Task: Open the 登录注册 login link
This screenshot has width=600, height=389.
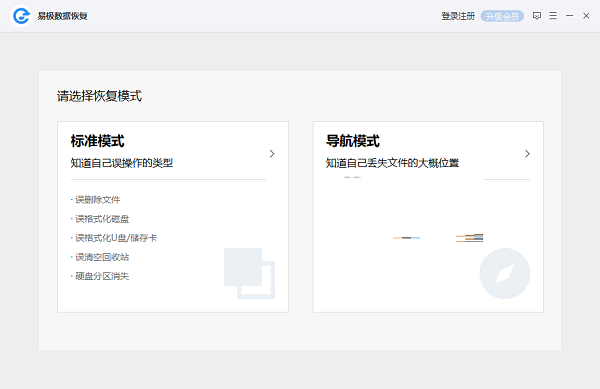Action: pos(458,16)
